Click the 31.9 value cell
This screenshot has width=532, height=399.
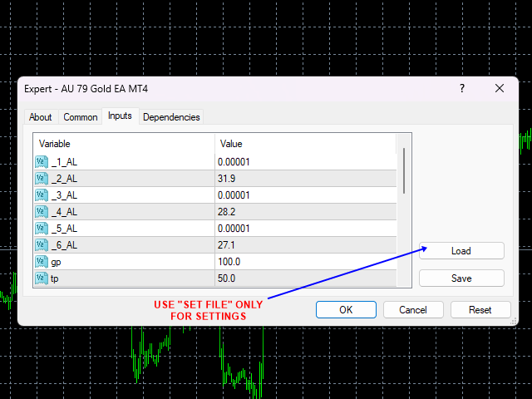pos(306,179)
